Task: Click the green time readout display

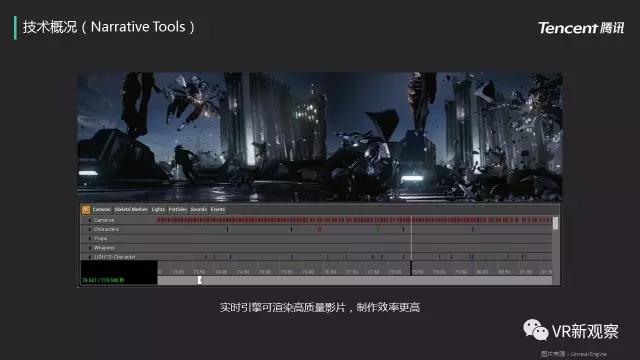Action: pyautogui.click(x=103, y=280)
